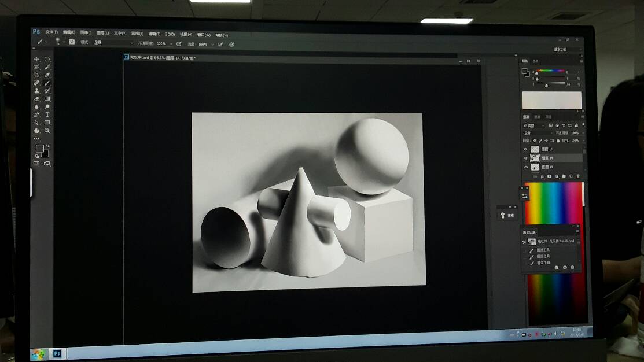Open brush settings panel icon in options bar
This screenshot has height=362, width=644.
click(x=72, y=42)
